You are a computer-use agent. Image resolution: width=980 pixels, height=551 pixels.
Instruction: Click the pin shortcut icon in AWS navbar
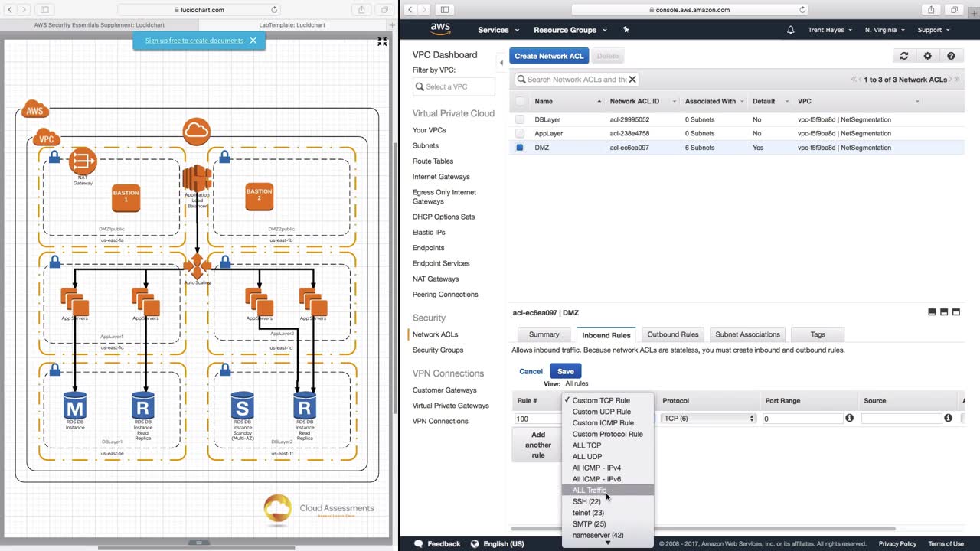[x=626, y=30]
